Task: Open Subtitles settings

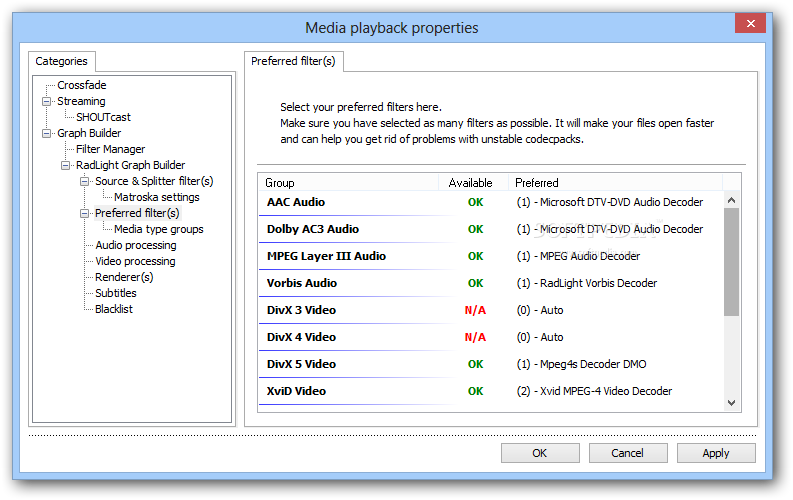Action: click(x=116, y=293)
